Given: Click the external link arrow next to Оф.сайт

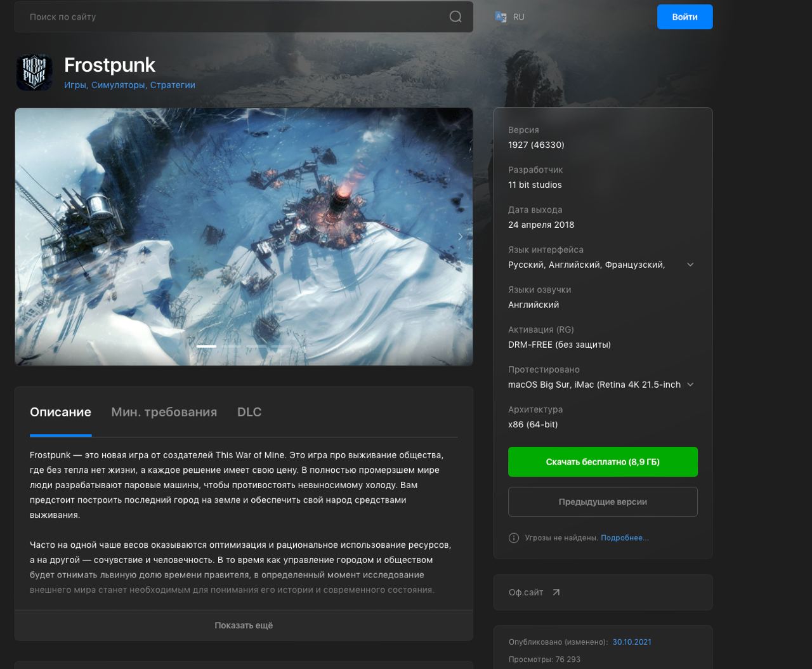Looking at the screenshot, I should pos(556,592).
